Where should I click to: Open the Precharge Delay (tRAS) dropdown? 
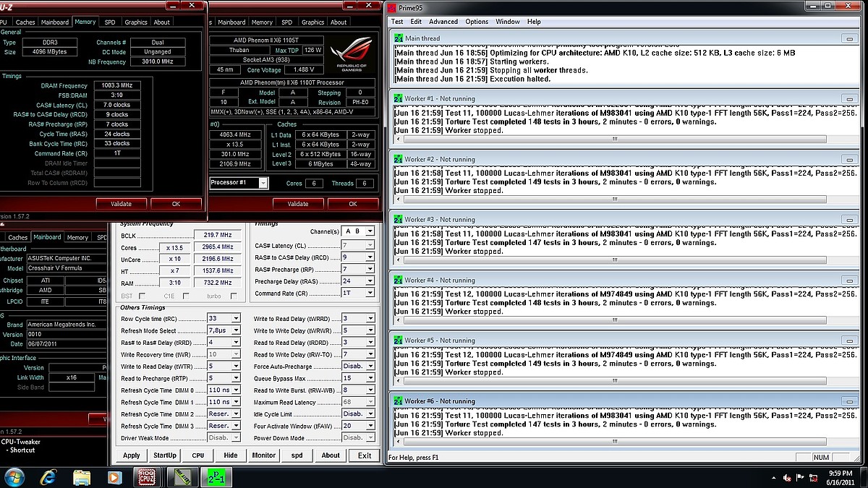358,281
